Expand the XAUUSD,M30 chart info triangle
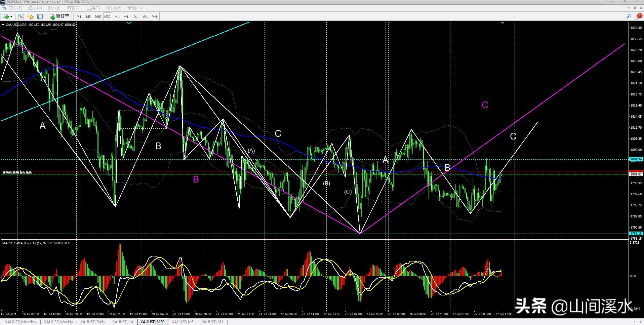The image size is (644, 325). click(3, 25)
